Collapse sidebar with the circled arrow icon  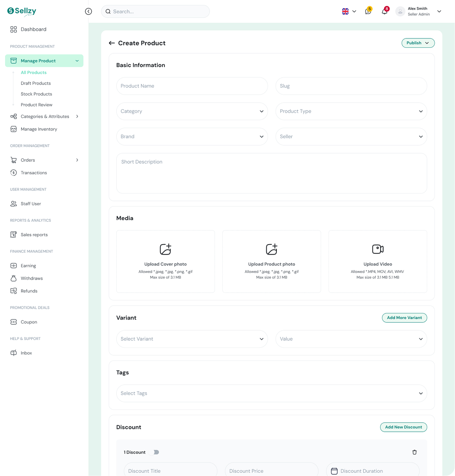pos(88,11)
